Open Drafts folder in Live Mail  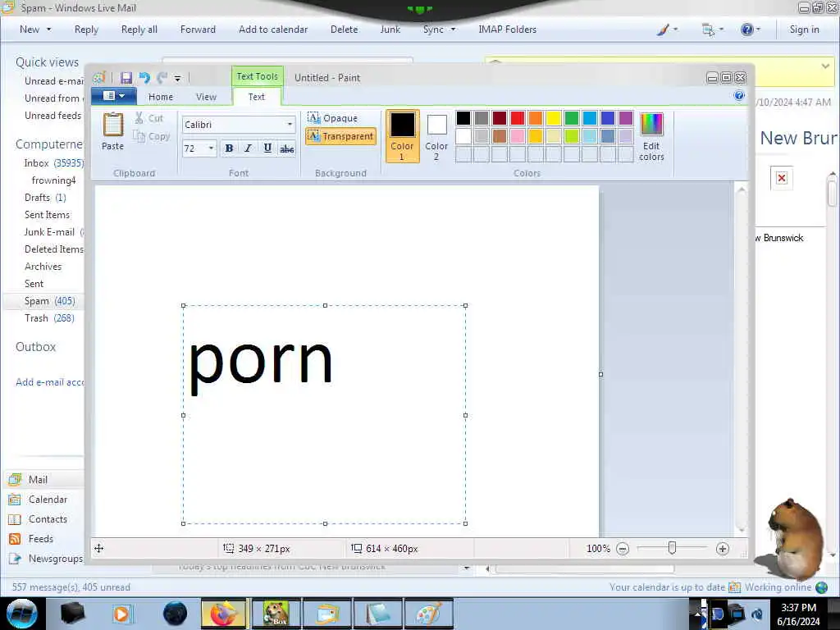[x=45, y=198]
